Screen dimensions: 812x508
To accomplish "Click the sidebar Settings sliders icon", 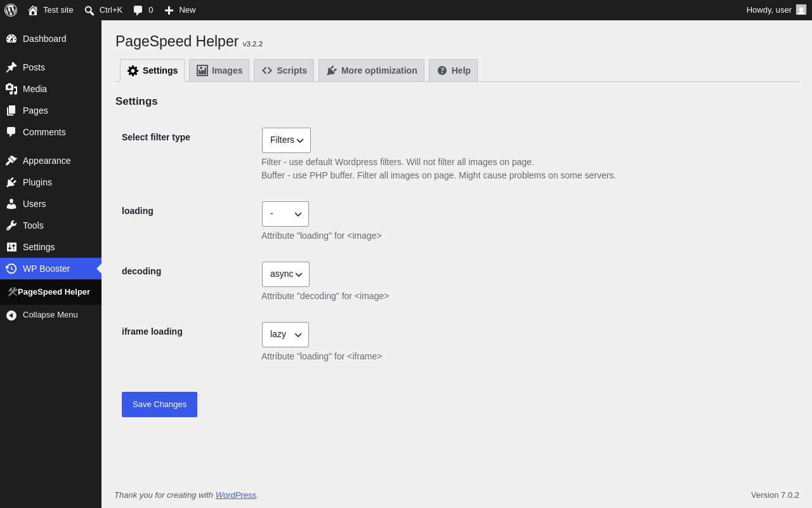I will (11, 247).
